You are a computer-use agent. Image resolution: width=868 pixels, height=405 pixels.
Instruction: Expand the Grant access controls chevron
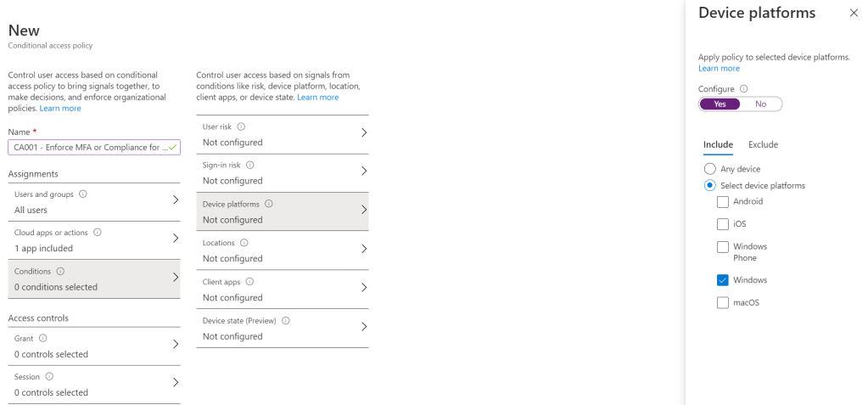click(x=176, y=344)
